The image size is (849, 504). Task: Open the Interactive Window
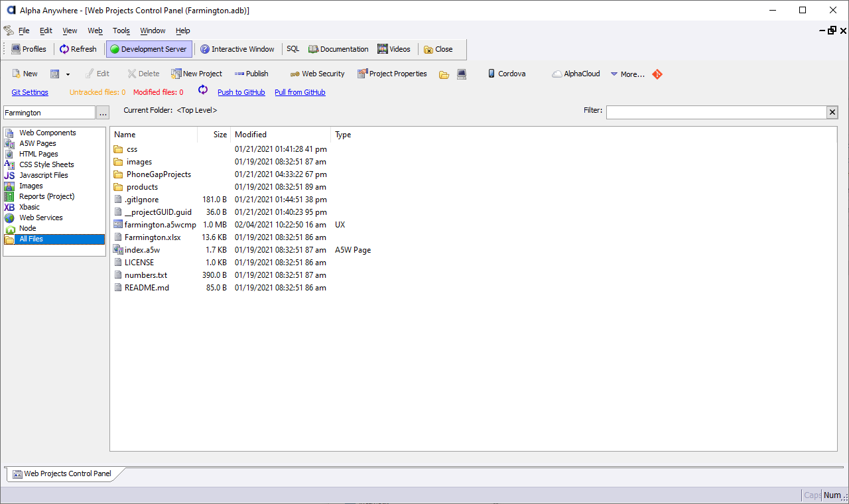pyautogui.click(x=237, y=49)
